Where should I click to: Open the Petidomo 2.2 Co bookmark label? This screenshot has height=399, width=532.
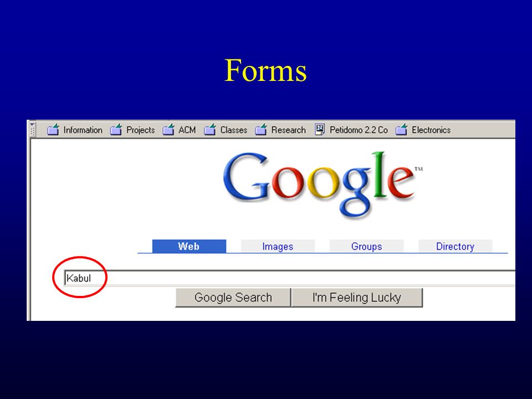(359, 130)
